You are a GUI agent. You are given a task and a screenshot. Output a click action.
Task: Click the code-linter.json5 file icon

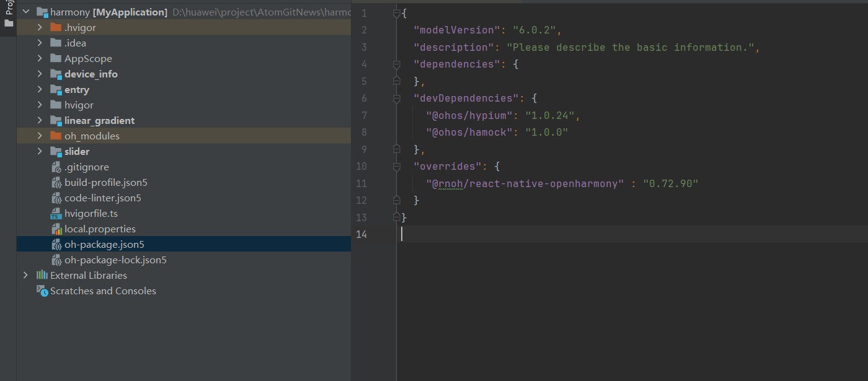coord(56,198)
